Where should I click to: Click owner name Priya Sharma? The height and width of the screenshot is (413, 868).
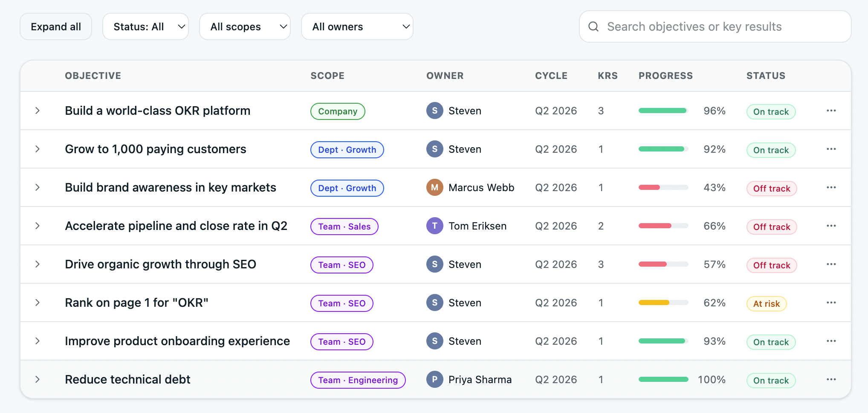tap(480, 379)
